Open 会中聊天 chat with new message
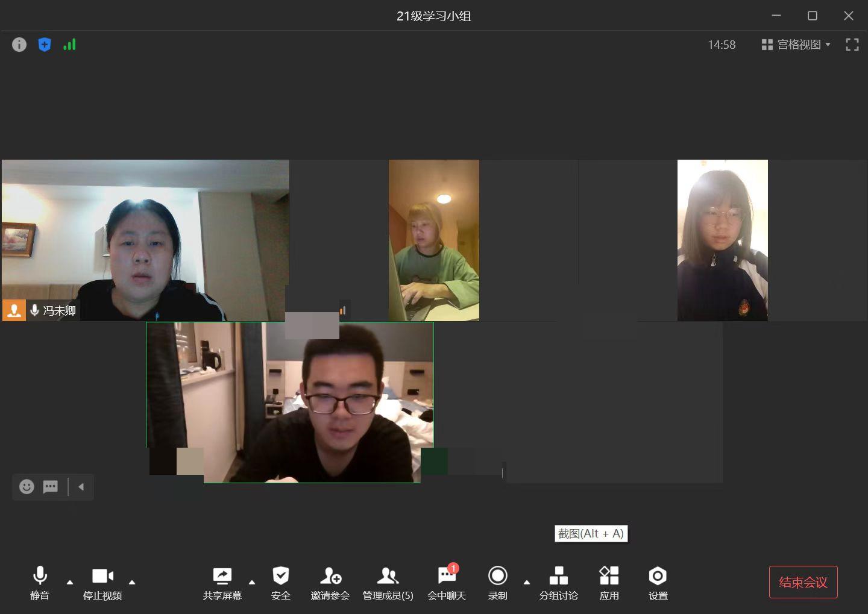The height and width of the screenshot is (614, 868). point(447,583)
